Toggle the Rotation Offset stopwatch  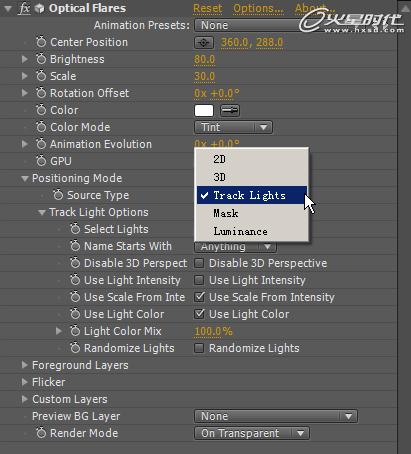(x=41, y=93)
